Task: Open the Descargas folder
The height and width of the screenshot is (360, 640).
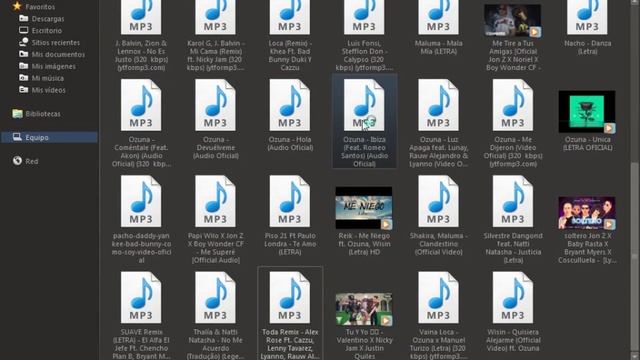Action: 47,19
